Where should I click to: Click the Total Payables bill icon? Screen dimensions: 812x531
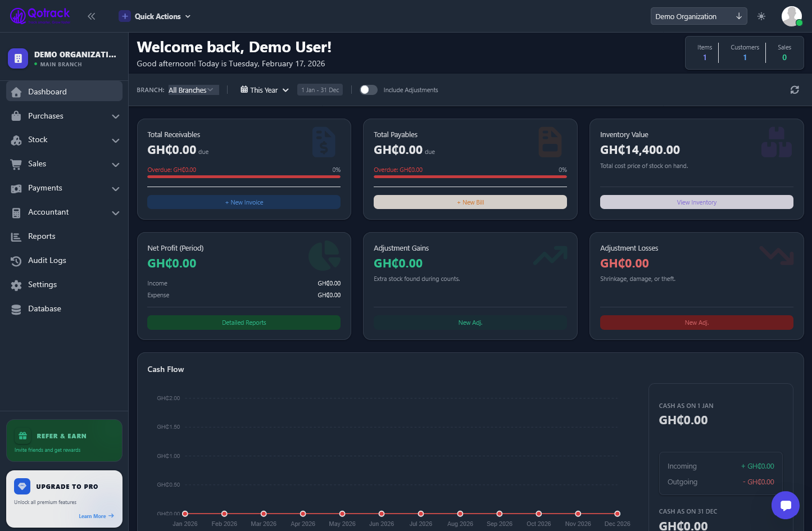550,142
